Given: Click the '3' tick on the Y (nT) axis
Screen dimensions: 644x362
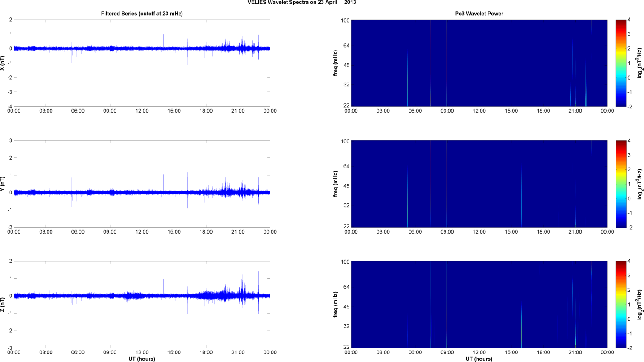Looking at the screenshot, I should 11,140.
